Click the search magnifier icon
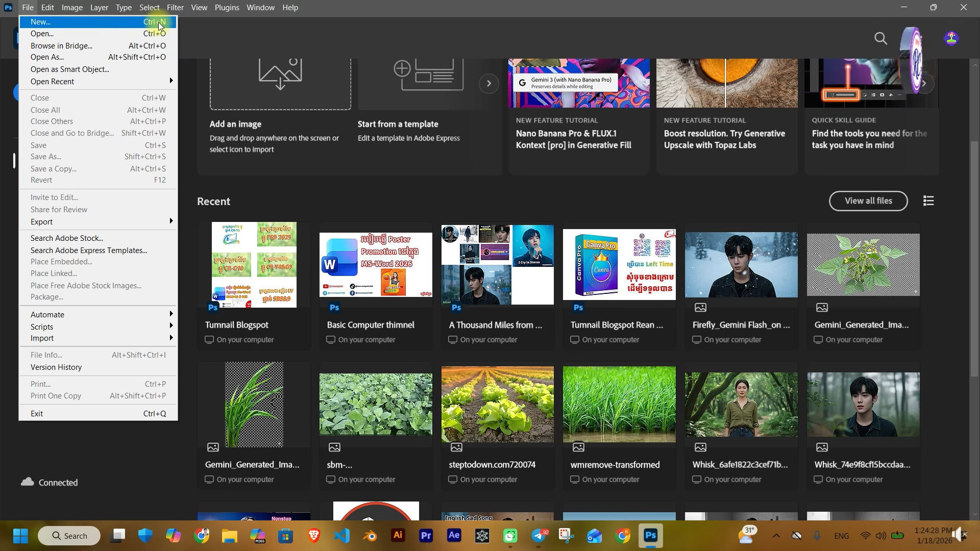Screen dimensions: 980x551 point(880,38)
